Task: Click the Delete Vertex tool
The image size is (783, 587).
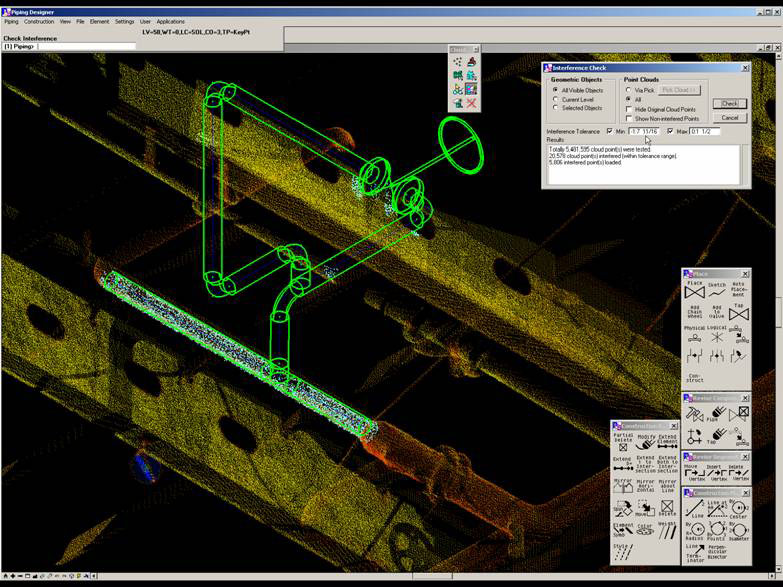Action: (736, 473)
